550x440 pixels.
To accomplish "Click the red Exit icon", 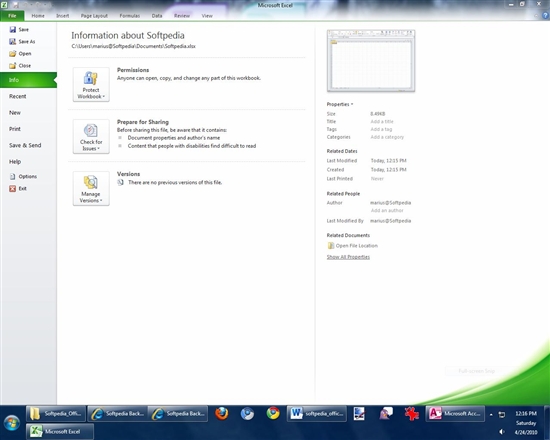I will tap(13, 189).
